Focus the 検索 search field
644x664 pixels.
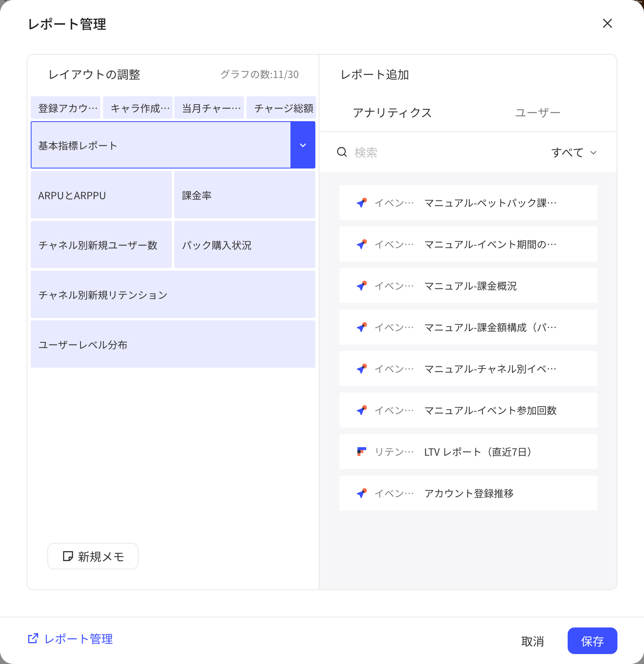(440, 152)
